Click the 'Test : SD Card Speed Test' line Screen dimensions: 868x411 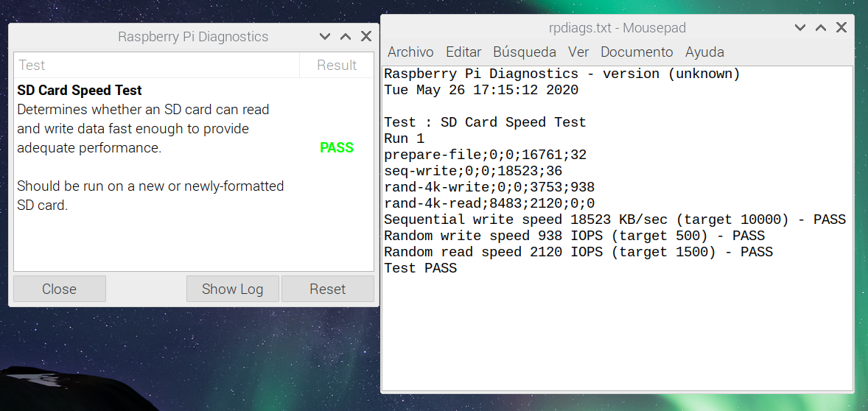[485, 122]
